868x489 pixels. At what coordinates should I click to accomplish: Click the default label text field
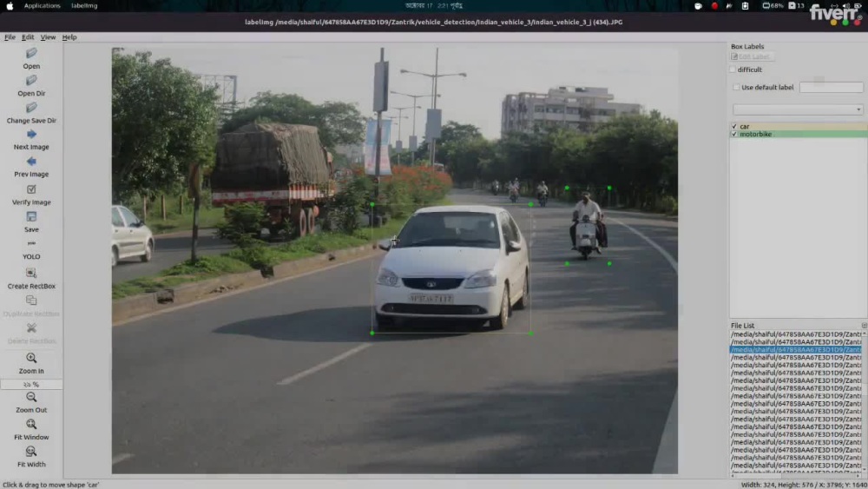click(831, 88)
